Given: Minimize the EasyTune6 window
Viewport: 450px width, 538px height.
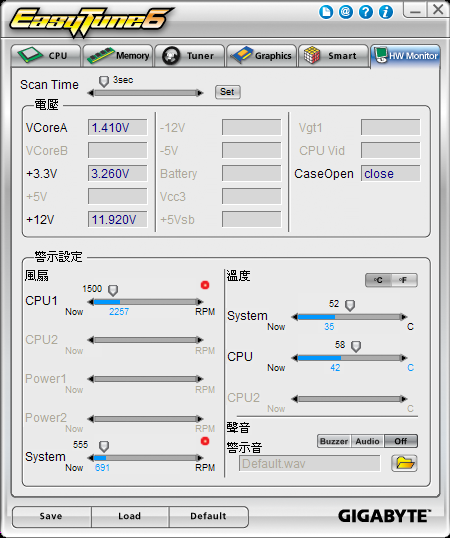Looking at the screenshot, I should click(x=415, y=10).
